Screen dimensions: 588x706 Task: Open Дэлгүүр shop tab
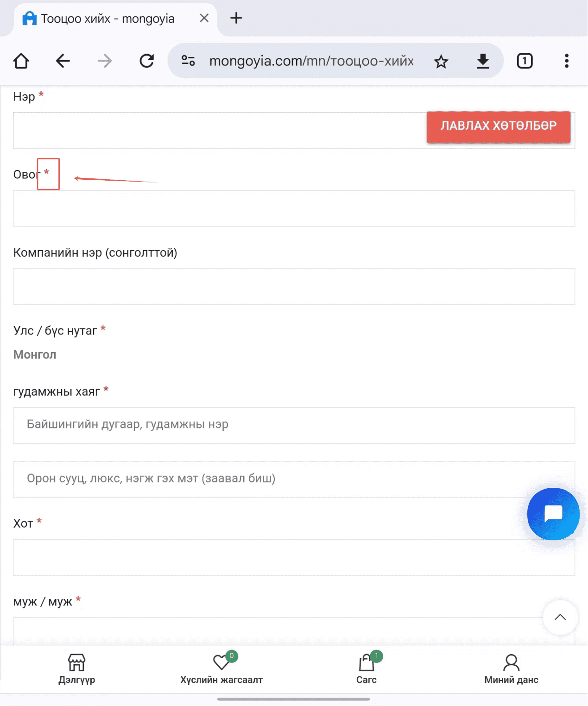(77, 669)
